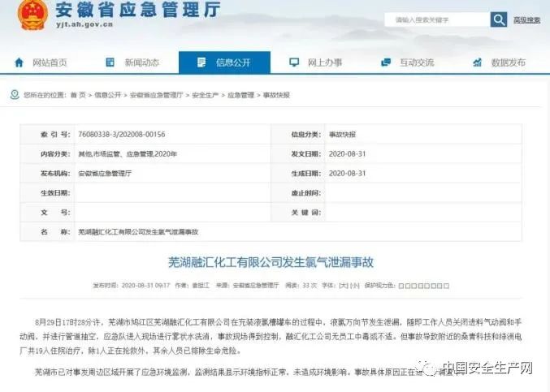The width and height of the screenshot is (550, 392).
Task: Open the 数据发布 navigation tab
Action: click(500, 62)
